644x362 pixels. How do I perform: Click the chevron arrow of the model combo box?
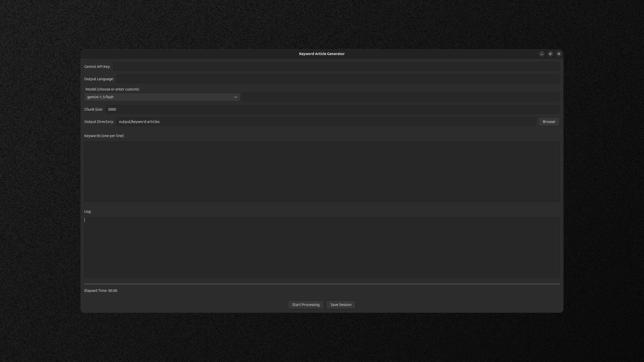point(235,97)
